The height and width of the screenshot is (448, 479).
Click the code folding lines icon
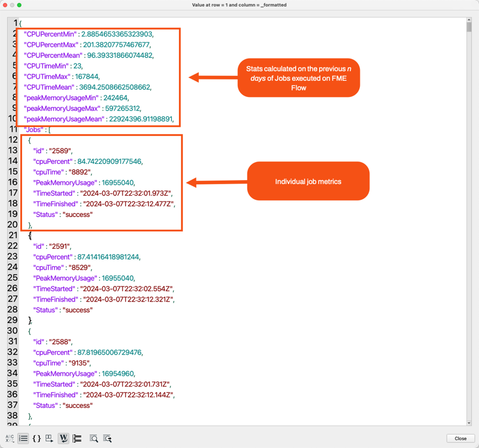(77, 438)
